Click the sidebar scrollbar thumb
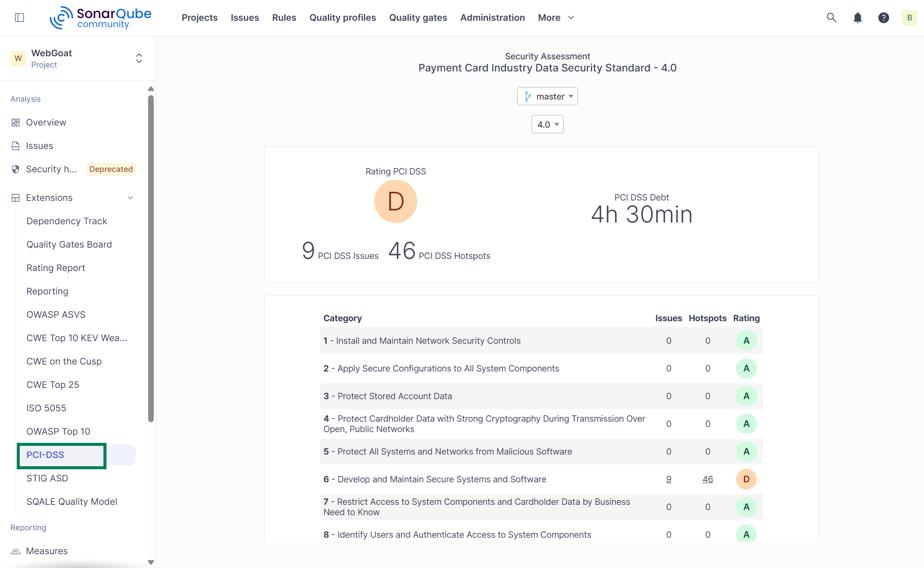Viewport: 924px width, 568px height. tap(151, 258)
